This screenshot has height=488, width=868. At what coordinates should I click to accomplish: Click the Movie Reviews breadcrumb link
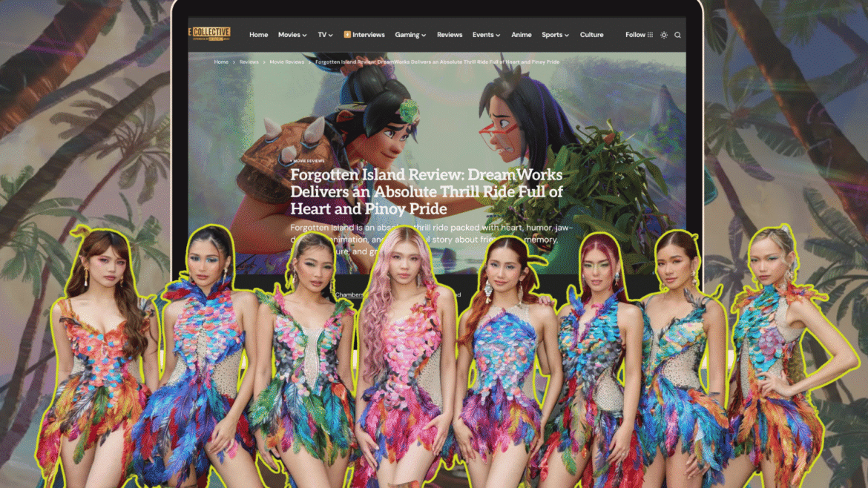point(287,62)
